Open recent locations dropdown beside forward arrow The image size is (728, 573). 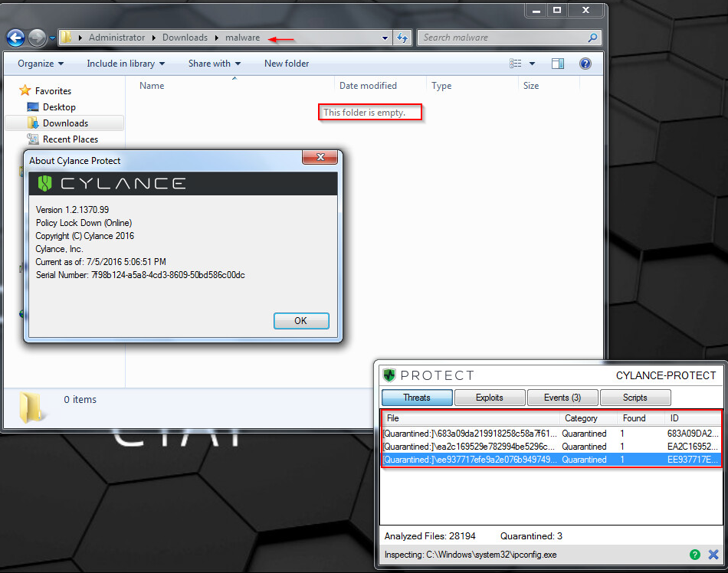coord(52,38)
